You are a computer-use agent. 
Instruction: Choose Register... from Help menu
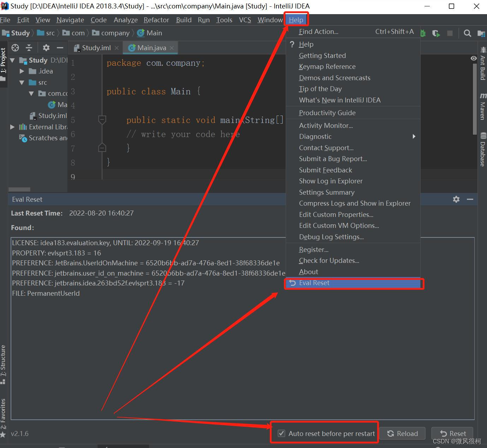tap(353, 249)
